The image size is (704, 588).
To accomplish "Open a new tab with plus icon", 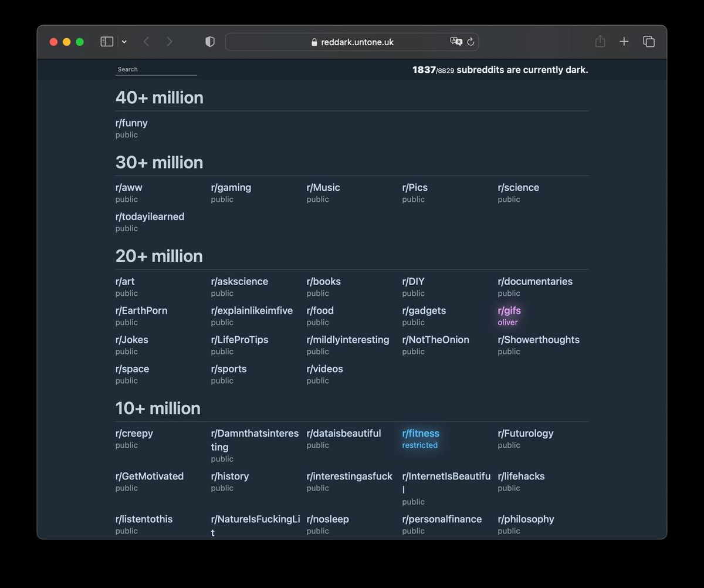I will 624,42.
